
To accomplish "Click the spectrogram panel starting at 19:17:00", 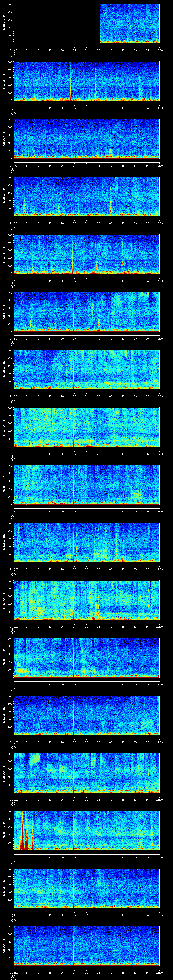I will [x=86, y=485].
